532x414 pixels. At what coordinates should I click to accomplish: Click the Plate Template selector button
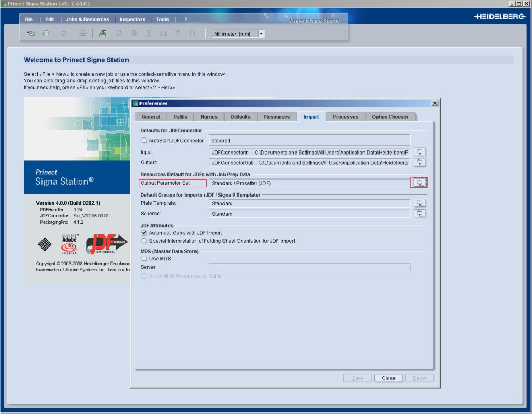(x=419, y=203)
